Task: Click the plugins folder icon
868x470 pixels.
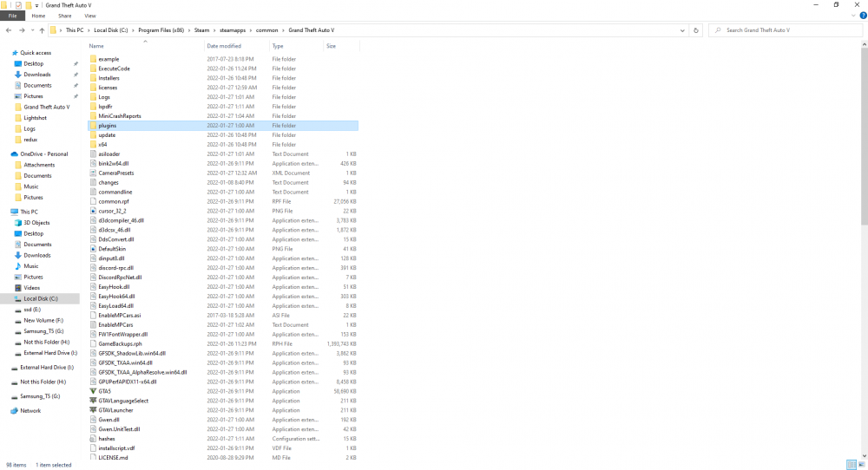Action: (x=93, y=126)
